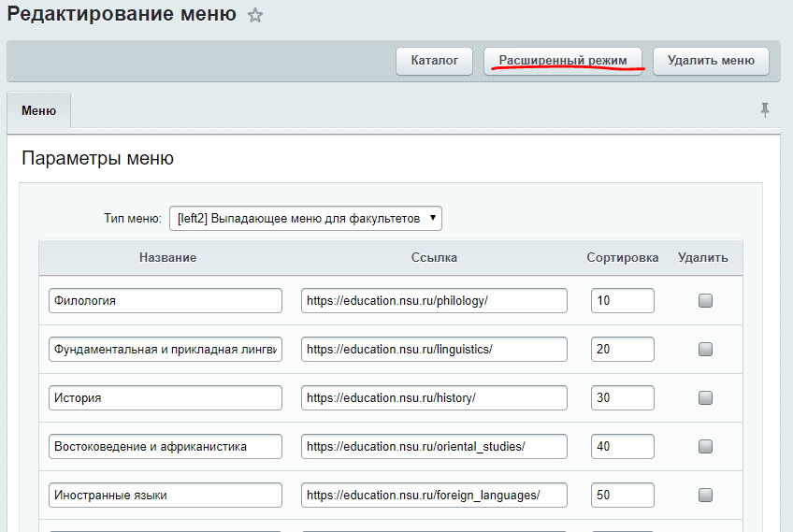Edit the oriental_studies link field

[434, 446]
